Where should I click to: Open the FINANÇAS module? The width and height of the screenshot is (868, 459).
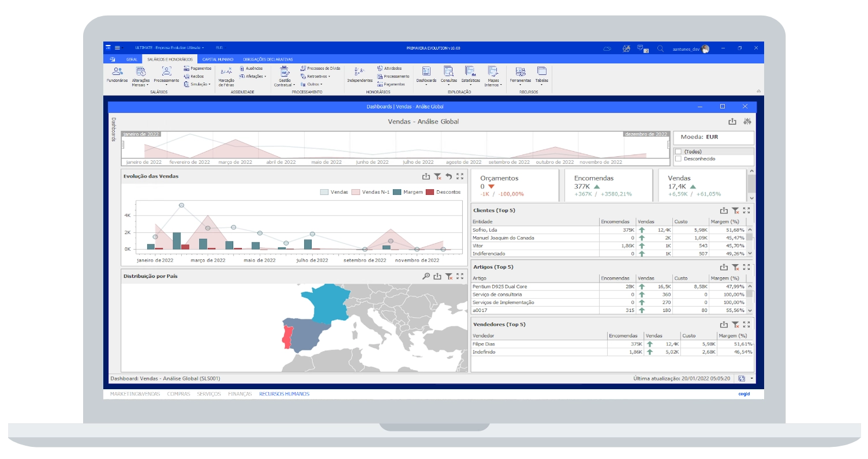240,394
